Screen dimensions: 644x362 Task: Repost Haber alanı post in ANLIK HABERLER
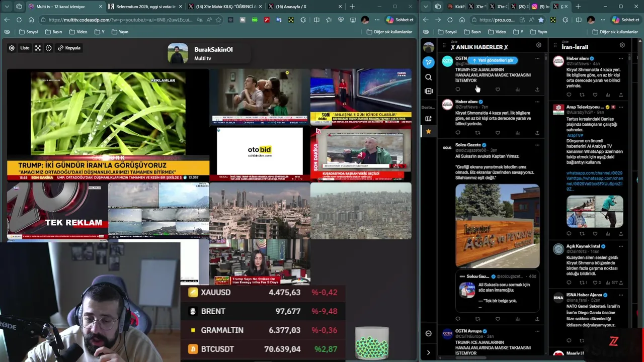477,133
